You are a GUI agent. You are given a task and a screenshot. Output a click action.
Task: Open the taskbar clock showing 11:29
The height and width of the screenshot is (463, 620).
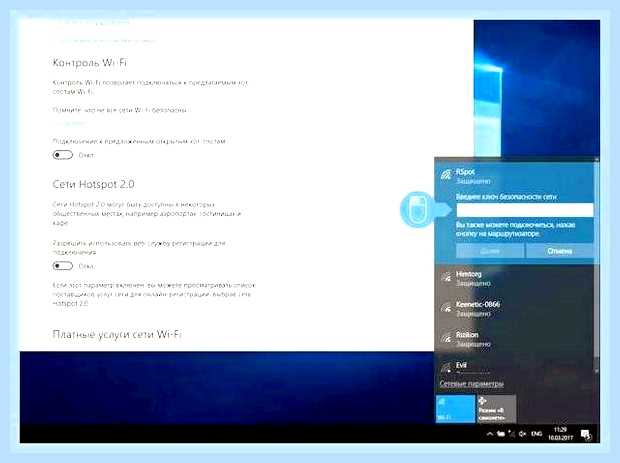click(560, 433)
